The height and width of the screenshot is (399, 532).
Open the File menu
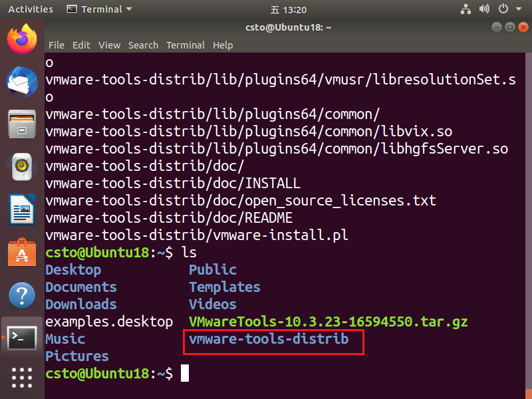click(x=57, y=45)
